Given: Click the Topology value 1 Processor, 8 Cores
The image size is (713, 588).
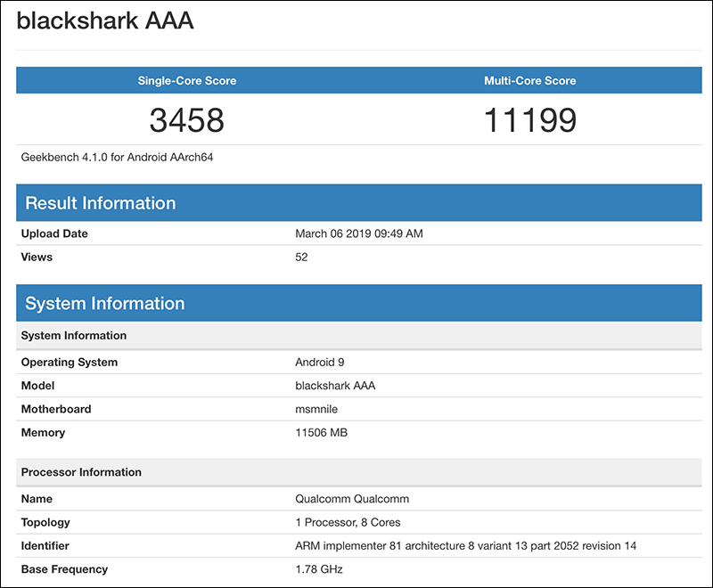Looking at the screenshot, I should 348,523.
